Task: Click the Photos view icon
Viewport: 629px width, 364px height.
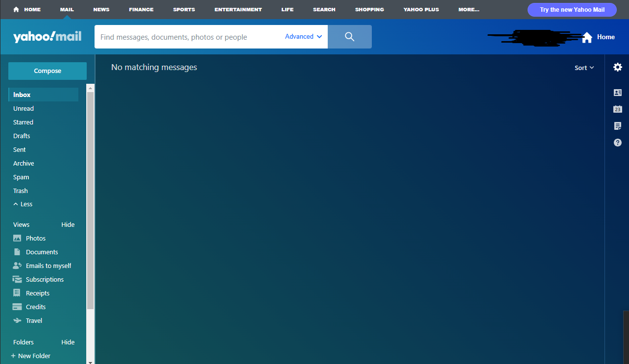Action: click(17, 238)
